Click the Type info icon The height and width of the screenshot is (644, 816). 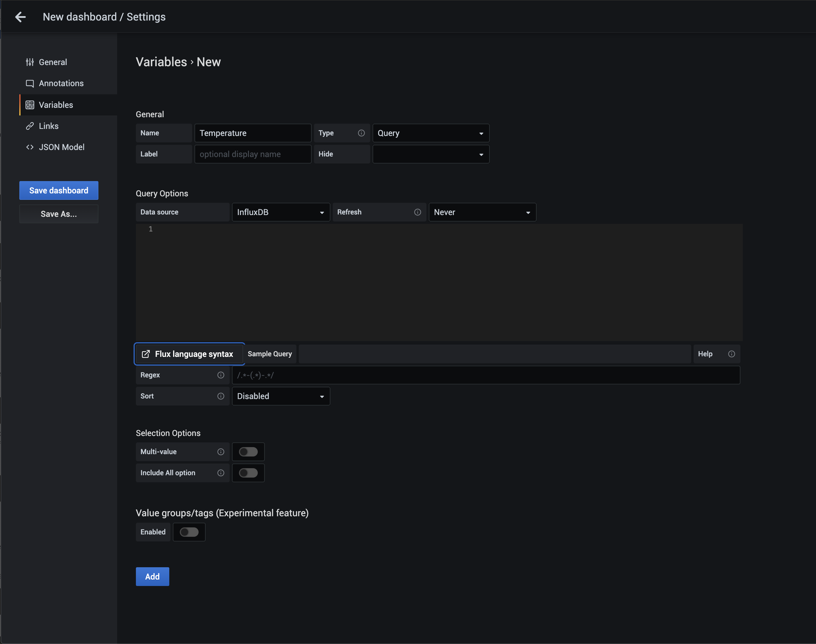[361, 133]
